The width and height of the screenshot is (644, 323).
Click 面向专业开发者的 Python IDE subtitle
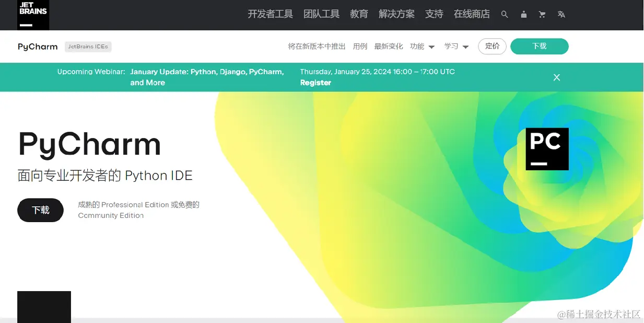[105, 176]
